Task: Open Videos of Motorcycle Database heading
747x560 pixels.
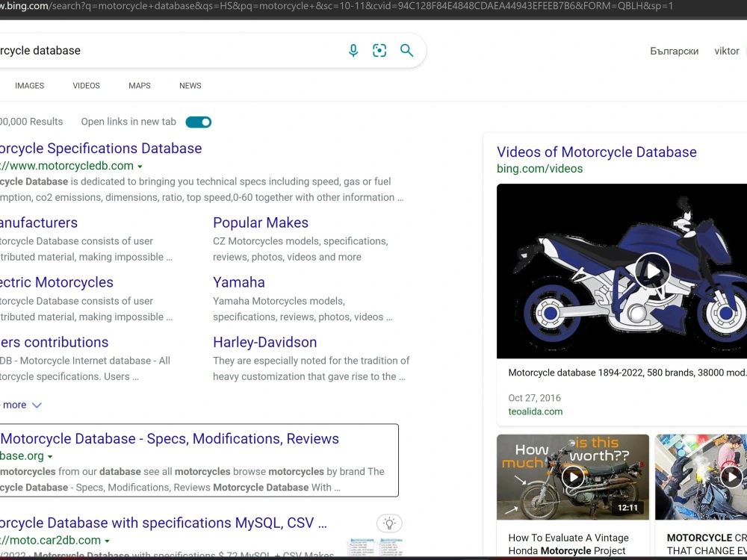Action: point(596,152)
